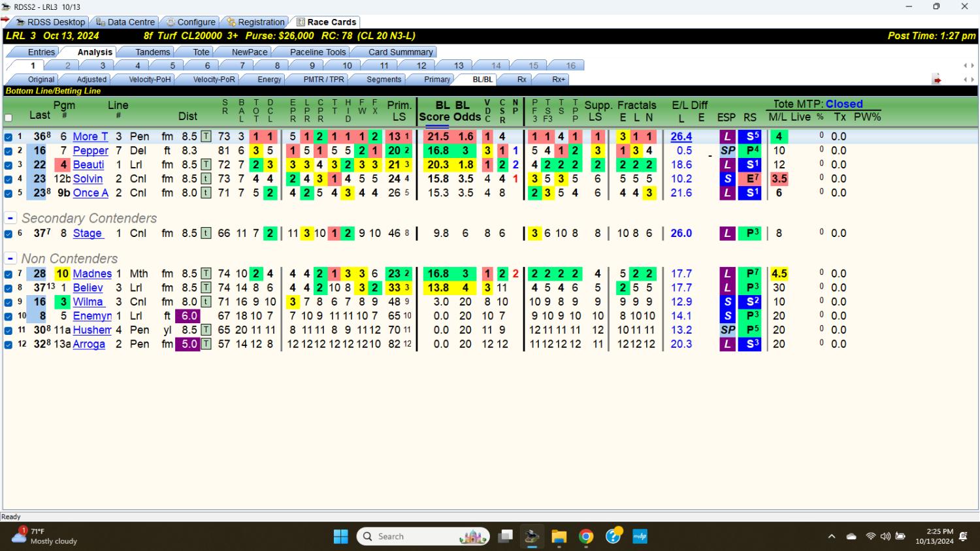Uncheck the checkbox for row 3 Beauti
980x551 pixels.
point(8,165)
